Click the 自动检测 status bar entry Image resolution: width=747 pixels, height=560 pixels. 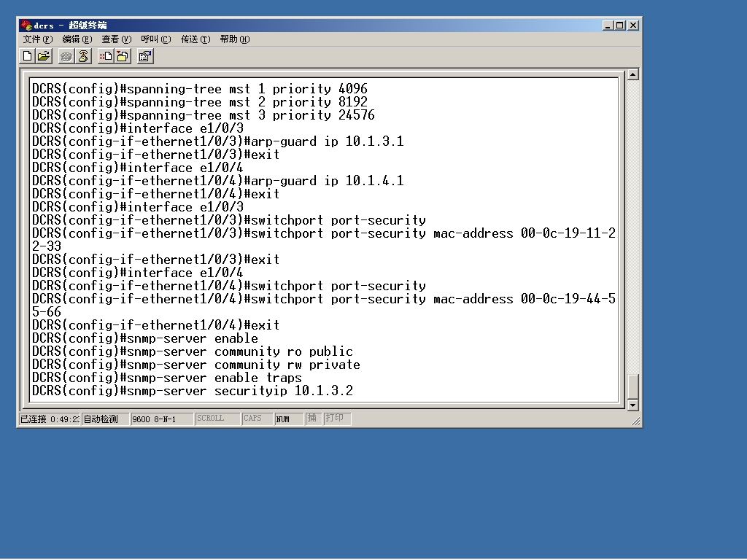tap(105, 419)
